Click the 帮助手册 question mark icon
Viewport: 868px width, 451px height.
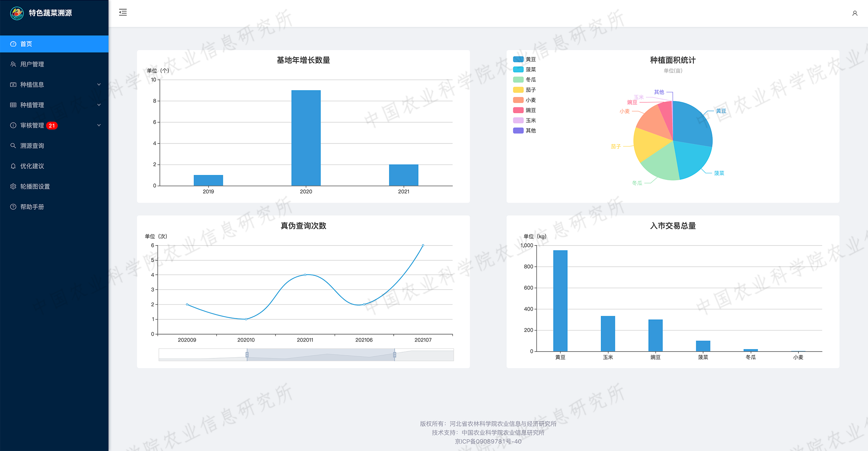(x=13, y=207)
